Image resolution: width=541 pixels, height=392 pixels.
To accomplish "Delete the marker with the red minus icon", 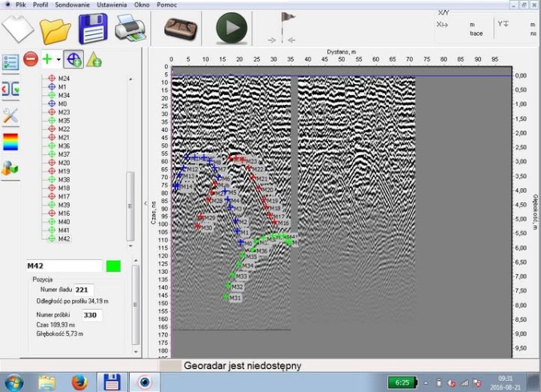I will 30,59.
